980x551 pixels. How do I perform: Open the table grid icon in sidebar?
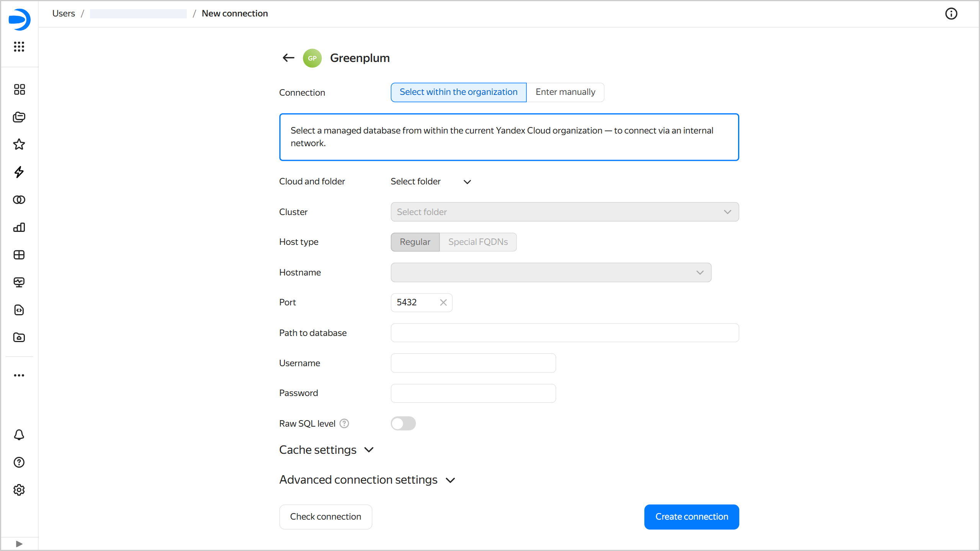19,255
